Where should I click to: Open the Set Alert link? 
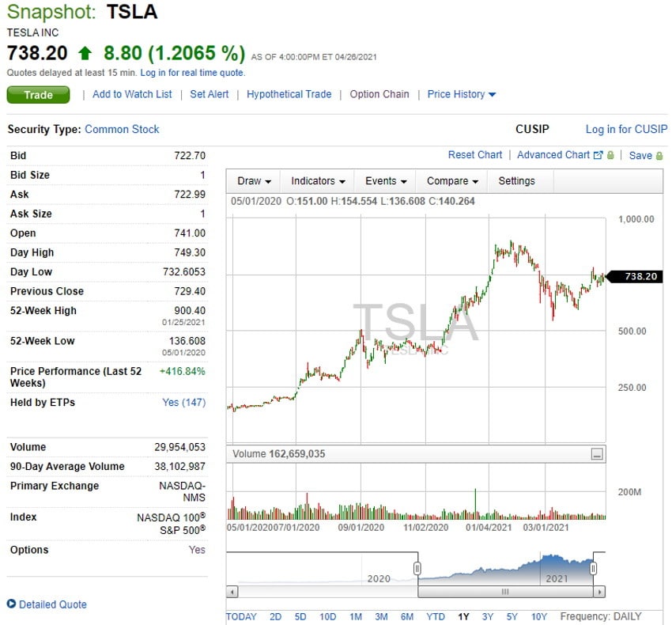(x=210, y=94)
